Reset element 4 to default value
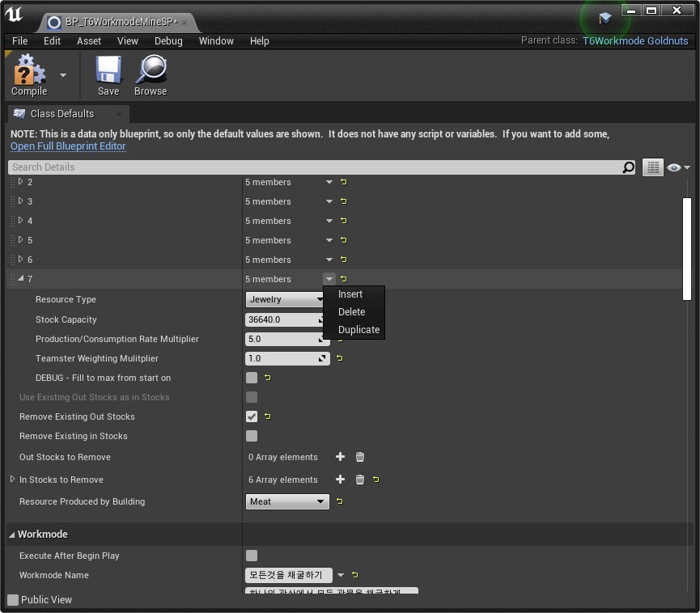The image size is (700, 613). (343, 221)
